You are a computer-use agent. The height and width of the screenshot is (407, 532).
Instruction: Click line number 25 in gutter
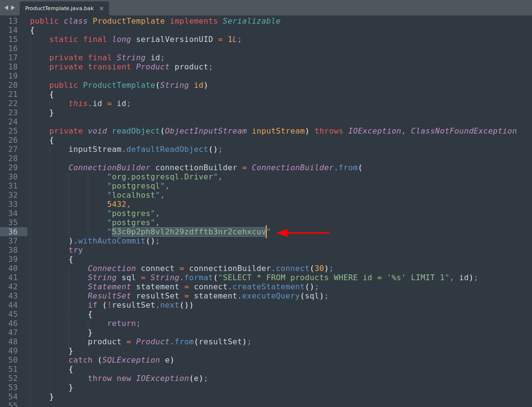[x=13, y=131]
